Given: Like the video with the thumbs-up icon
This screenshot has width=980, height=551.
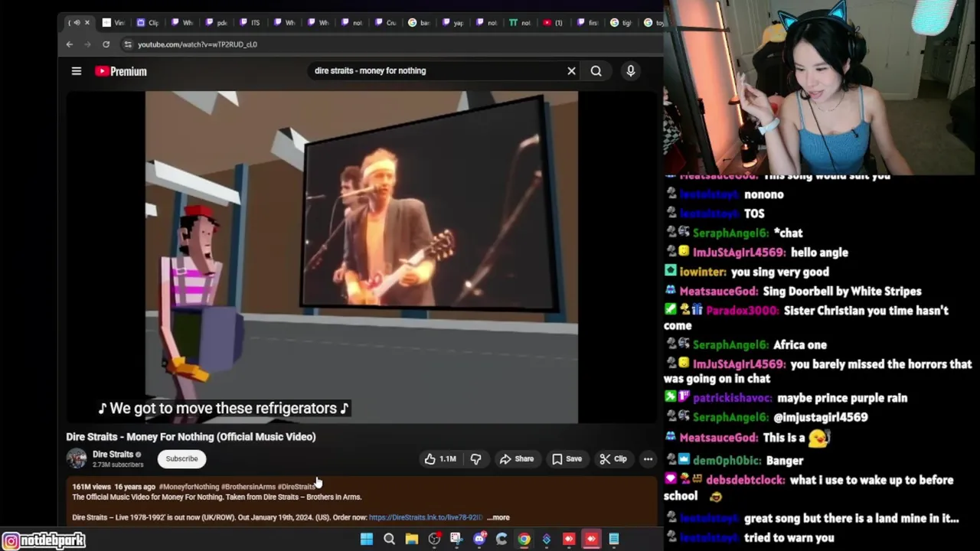Looking at the screenshot, I should [440, 459].
